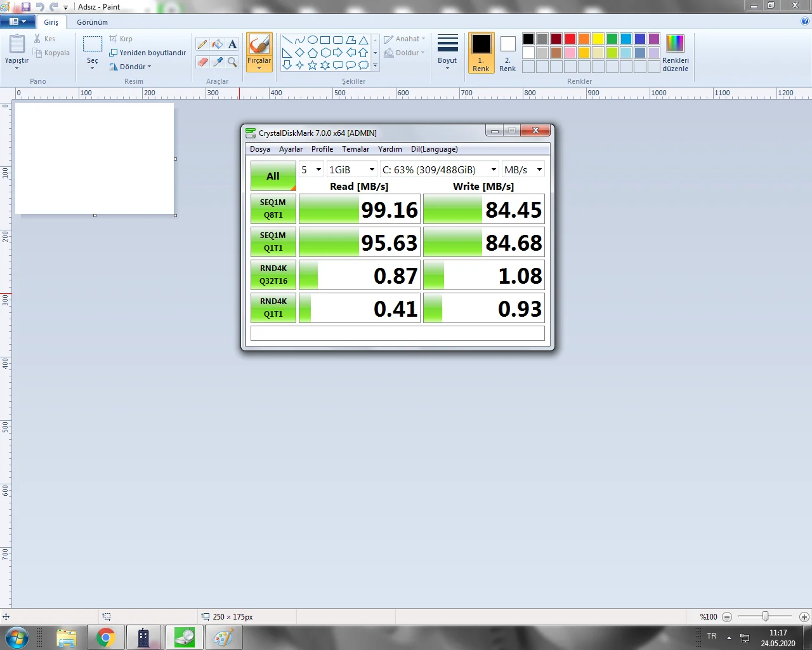Open the drive C: selection dropdown
This screenshot has height=650, width=812.
coord(440,169)
